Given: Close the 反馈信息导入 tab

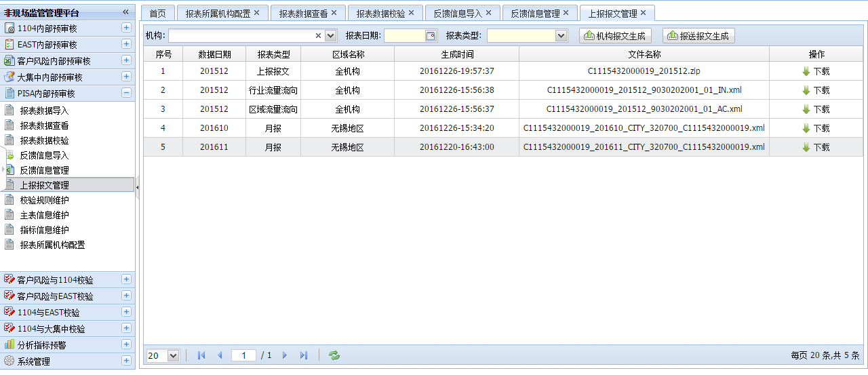Looking at the screenshot, I should [x=488, y=13].
